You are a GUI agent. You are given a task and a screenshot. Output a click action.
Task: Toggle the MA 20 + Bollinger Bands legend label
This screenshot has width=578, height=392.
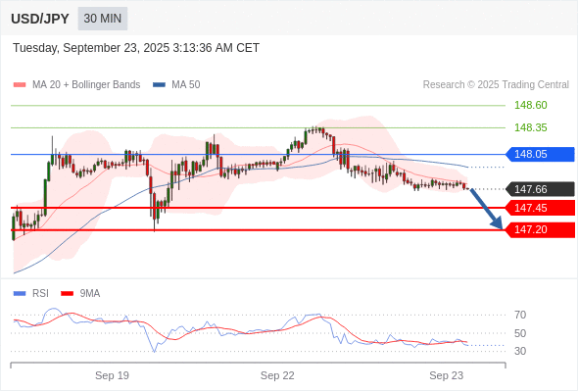(86, 85)
